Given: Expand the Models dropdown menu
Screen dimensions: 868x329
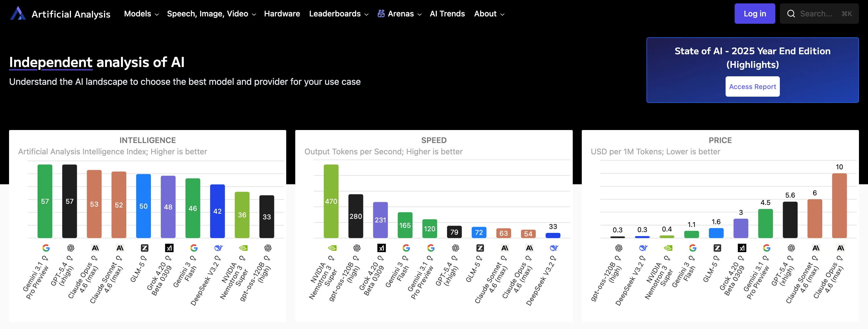Looking at the screenshot, I should tap(141, 14).
